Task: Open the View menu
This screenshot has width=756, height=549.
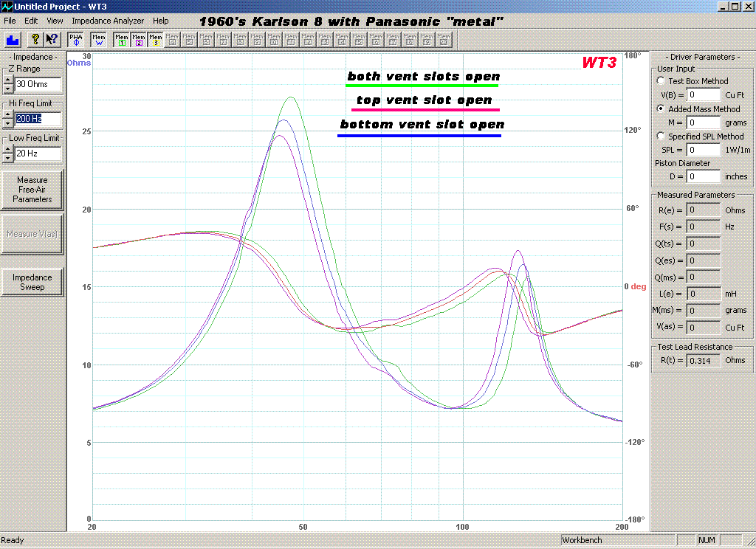Action: pos(55,21)
